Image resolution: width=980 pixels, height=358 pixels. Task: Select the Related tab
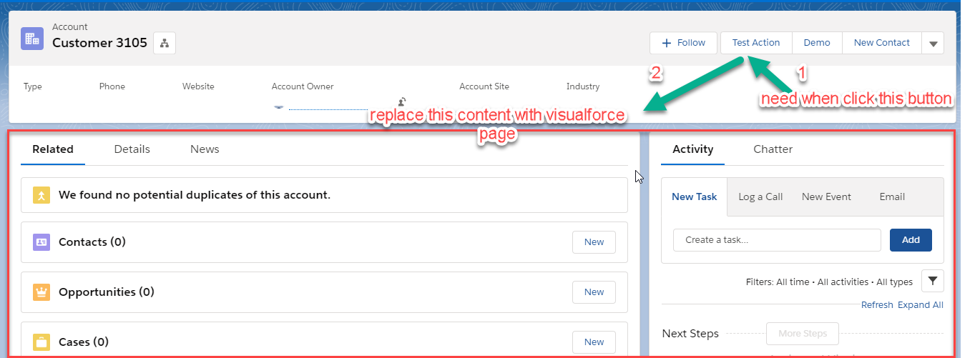click(53, 149)
